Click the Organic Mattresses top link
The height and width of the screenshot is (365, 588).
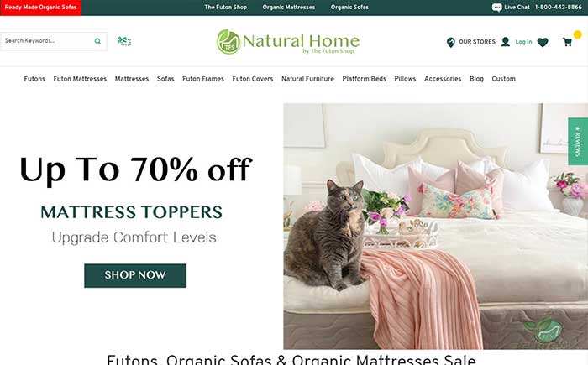tap(289, 7)
